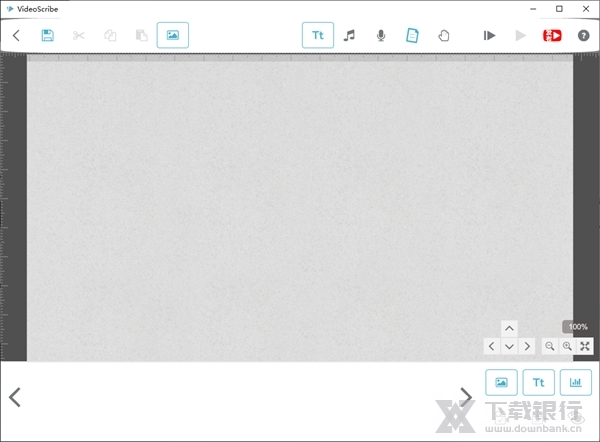600x442 pixels.
Task: Open Add Image from the top toolbar
Action: point(173,35)
